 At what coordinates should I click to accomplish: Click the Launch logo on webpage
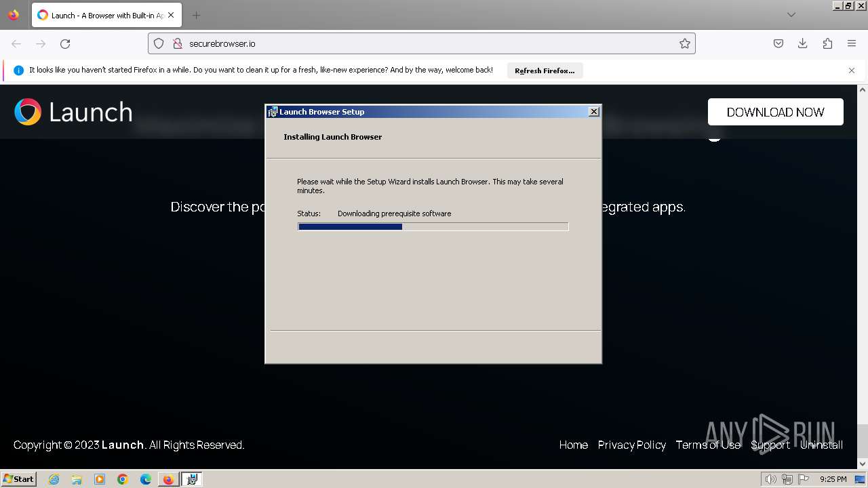point(73,112)
